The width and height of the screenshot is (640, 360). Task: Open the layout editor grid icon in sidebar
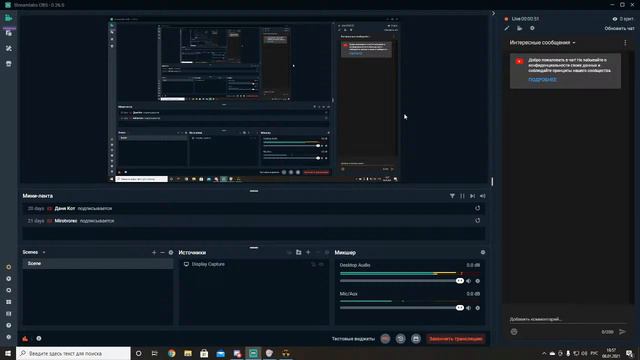click(9, 302)
